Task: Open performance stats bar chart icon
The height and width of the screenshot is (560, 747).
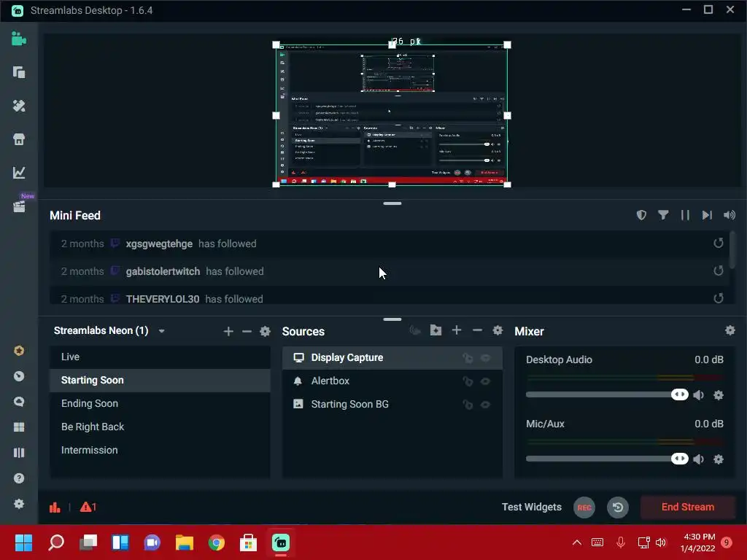Action: point(55,507)
